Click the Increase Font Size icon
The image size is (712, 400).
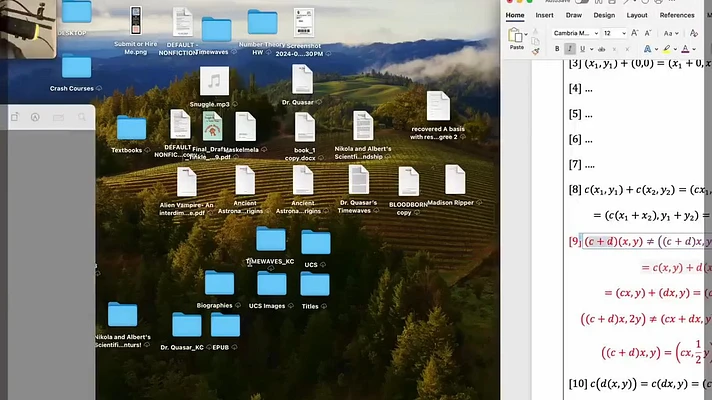tap(635, 33)
